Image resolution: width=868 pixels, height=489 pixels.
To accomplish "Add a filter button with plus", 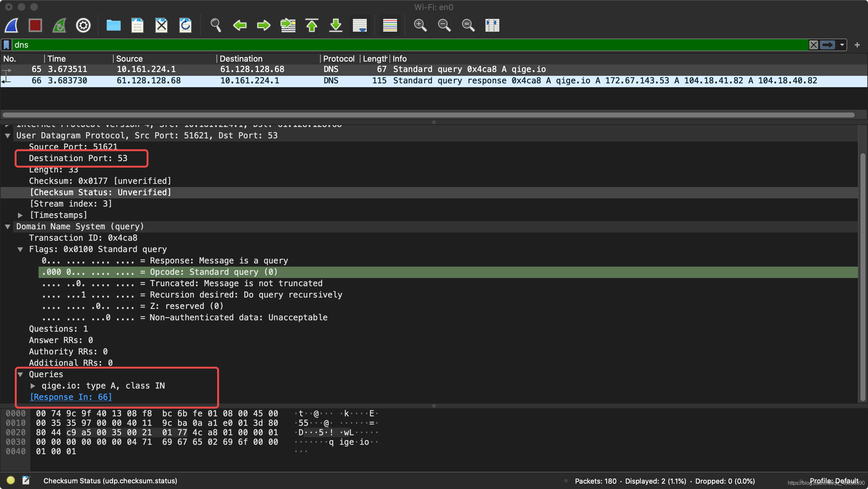I will pos(857,45).
